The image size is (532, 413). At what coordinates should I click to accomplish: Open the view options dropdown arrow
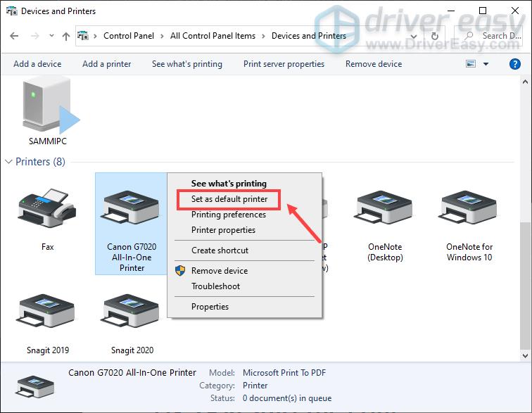pyautogui.click(x=486, y=64)
